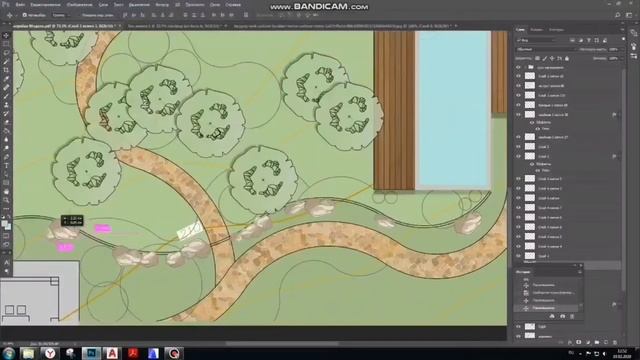Hide the layer ending in копия 27
Viewport: 640px width, 360px height.
(518, 137)
